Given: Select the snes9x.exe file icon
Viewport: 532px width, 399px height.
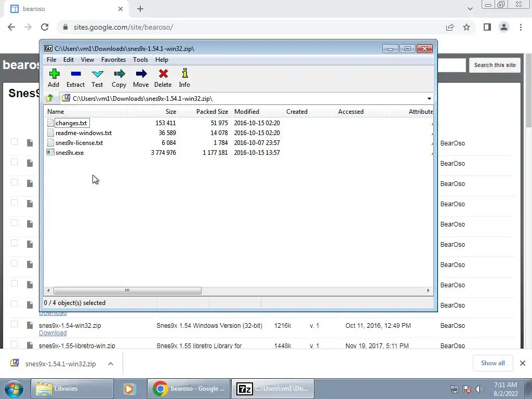Looking at the screenshot, I should [50, 152].
